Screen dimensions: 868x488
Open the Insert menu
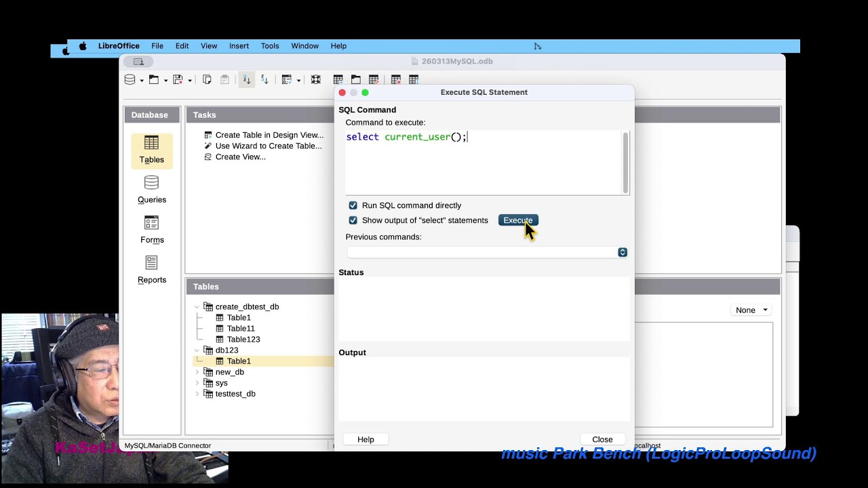click(239, 46)
